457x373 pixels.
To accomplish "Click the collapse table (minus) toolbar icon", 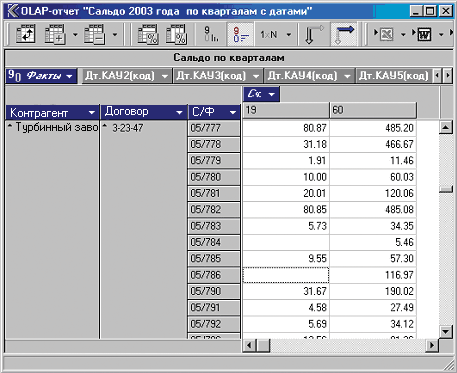I will [x=94, y=34].
